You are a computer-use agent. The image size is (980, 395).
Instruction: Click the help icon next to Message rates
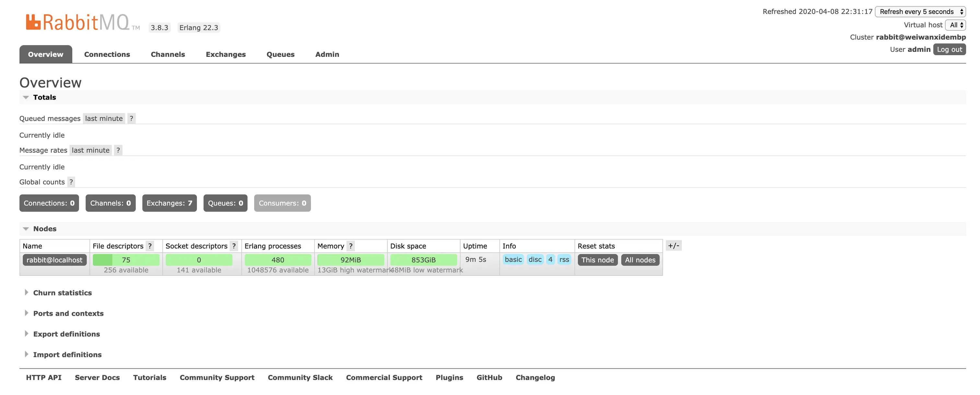tap(118, 150)
